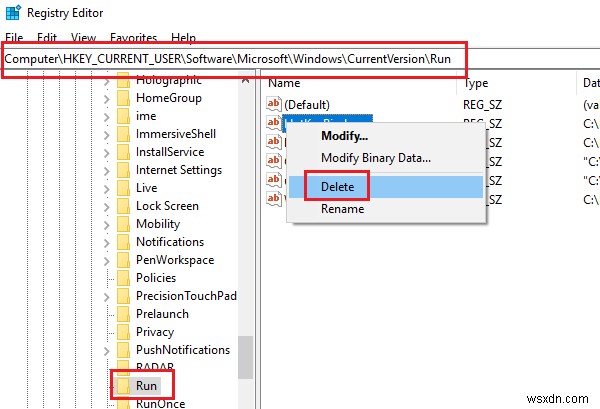Click the Internet Settings folder icon
The image size is (600, 409).
123,170
